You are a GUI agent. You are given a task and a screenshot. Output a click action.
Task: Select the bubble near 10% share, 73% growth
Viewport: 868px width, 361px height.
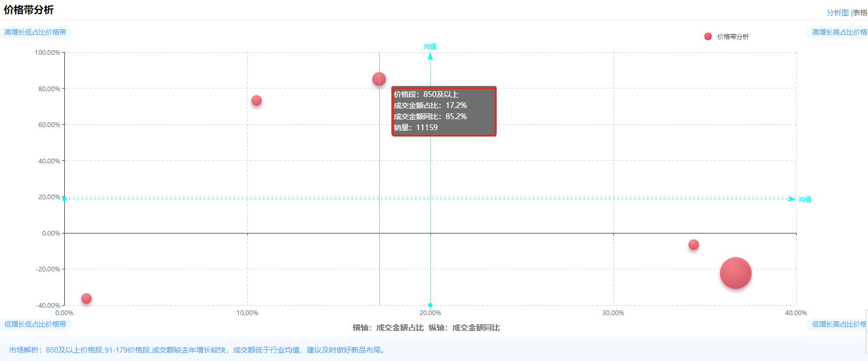click(x=256, y=100)
